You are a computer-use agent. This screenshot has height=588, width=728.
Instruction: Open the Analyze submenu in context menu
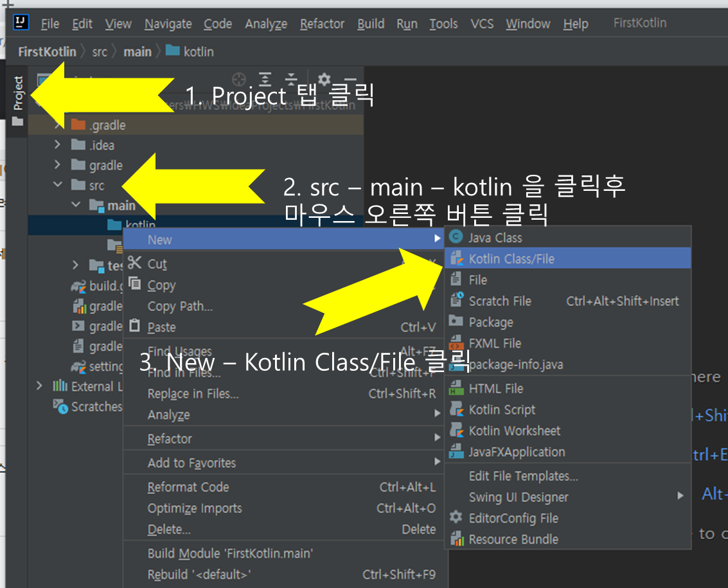coord(283,414)
